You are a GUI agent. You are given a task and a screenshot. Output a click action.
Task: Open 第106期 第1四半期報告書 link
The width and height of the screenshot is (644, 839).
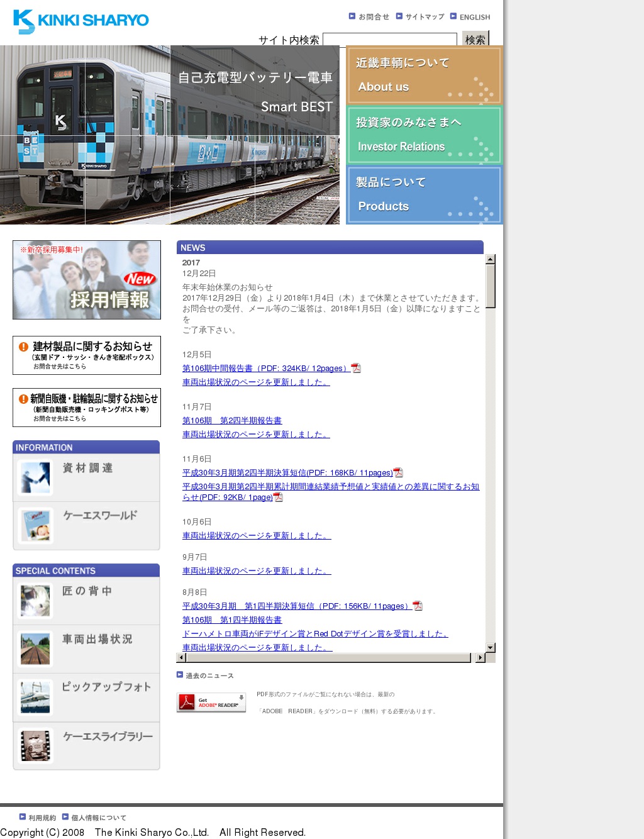(232, 620)
